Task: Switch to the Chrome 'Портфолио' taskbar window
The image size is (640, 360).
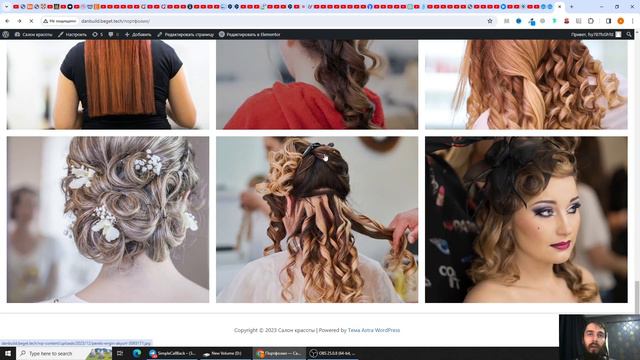Action: [x=279, y=353]
